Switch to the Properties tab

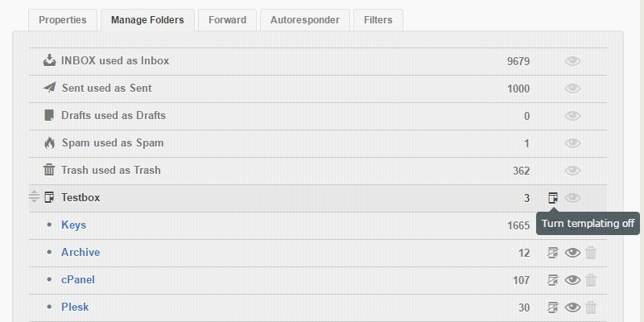pos(63,19)
